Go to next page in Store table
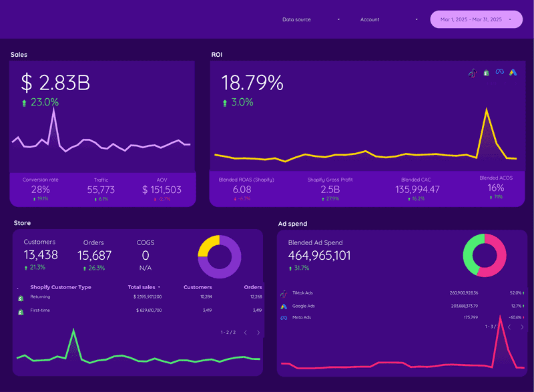The image size is (534, 392). (x=258, y=333)
